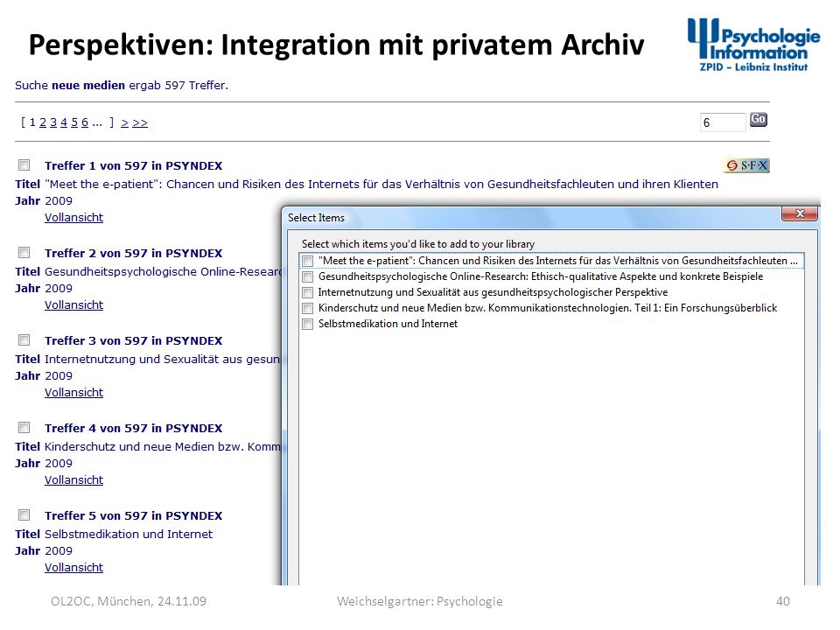Click the heading Treffer 4 von 597 in PSYNDEX
Viewport: 840px width, 630px height.
tap(133, 428)
